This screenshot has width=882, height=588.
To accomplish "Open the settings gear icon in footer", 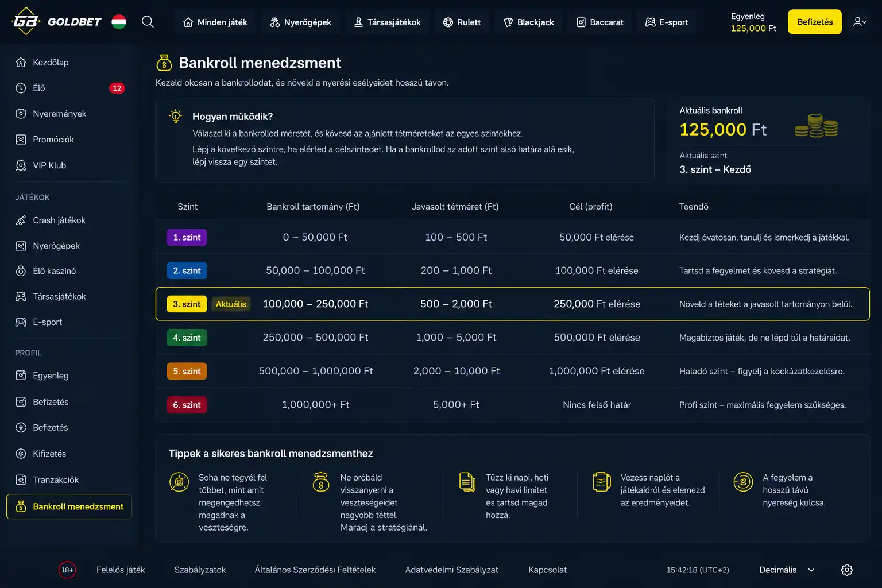I will [846, 570].
